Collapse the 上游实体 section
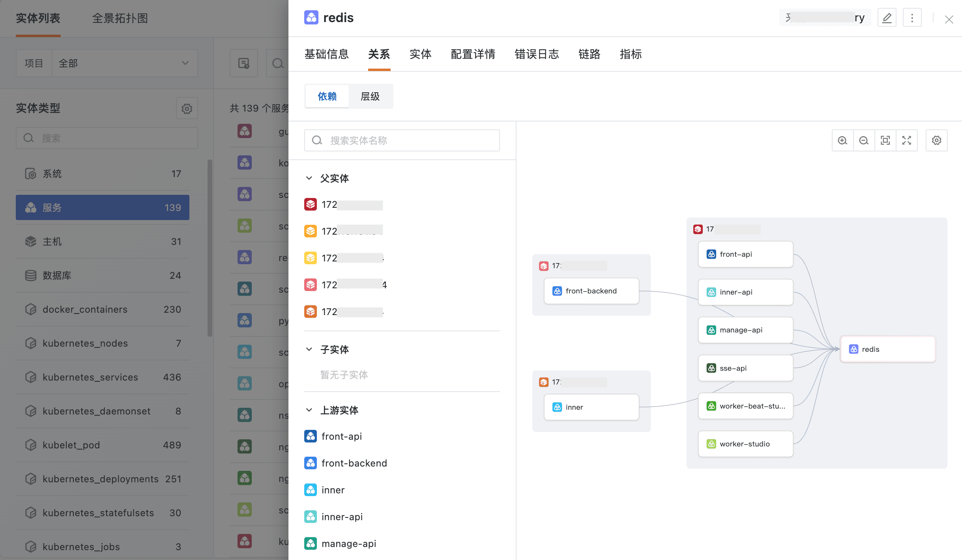 (309, 410)
